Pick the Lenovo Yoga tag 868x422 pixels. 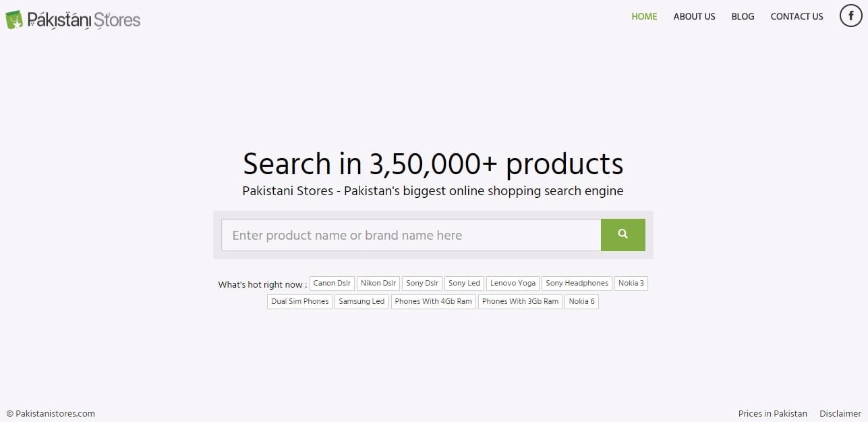point(513,284)
